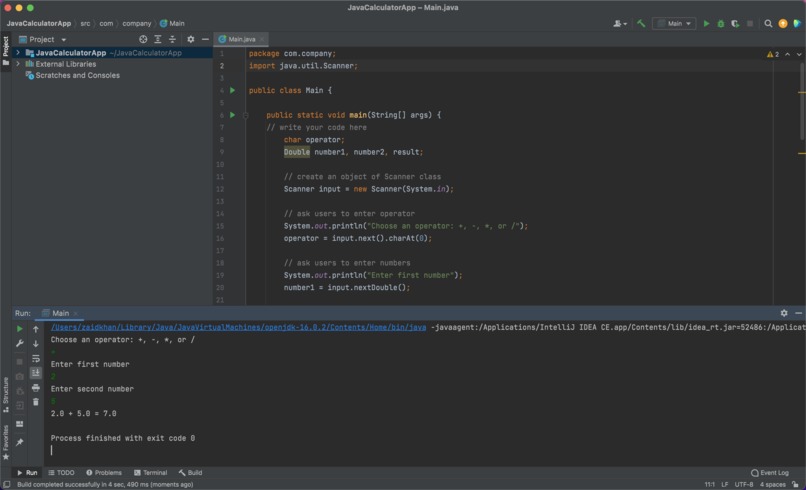Rerun Main from Run panel play icon
The width and height of the screenshot is (806, 490).
(x=20, y=329)
